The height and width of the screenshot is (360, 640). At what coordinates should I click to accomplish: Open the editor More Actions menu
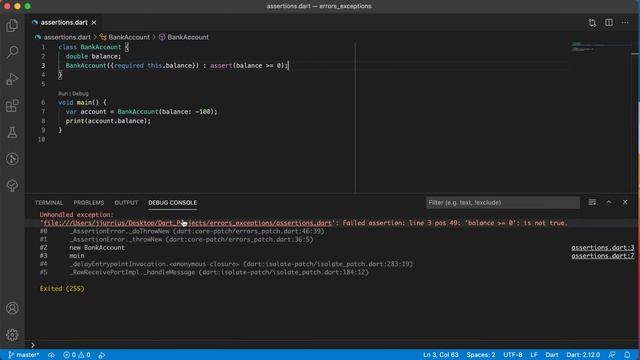pos(625,23)
